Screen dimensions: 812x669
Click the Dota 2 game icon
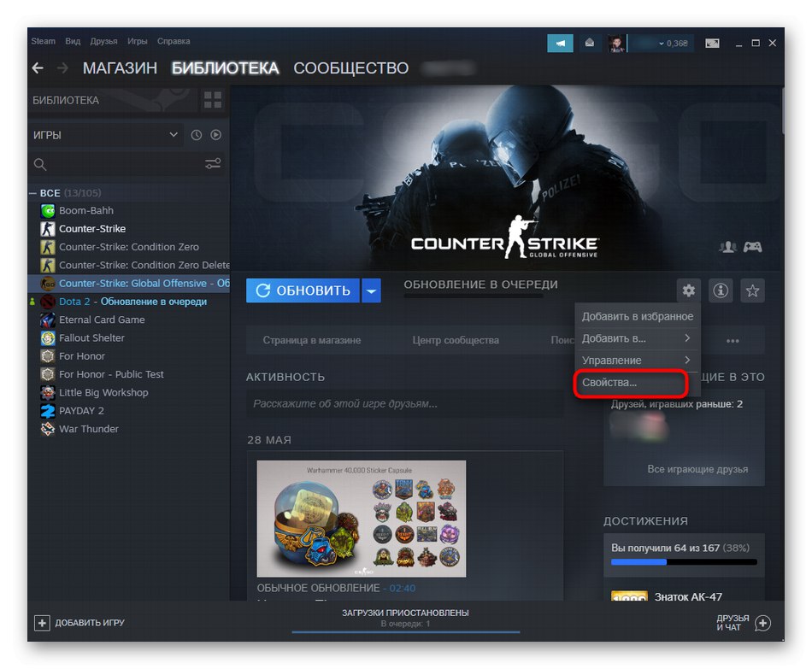point(48,302)
